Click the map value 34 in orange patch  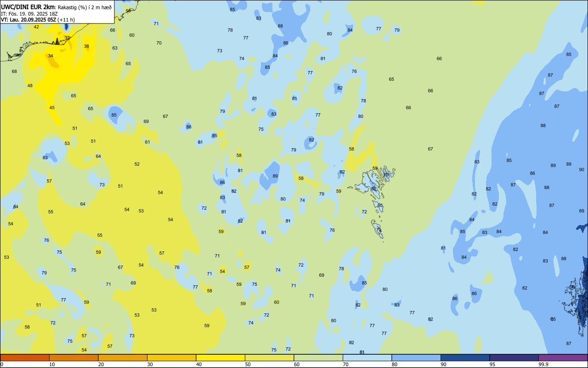pyautogui.click(x=51, y=56)
